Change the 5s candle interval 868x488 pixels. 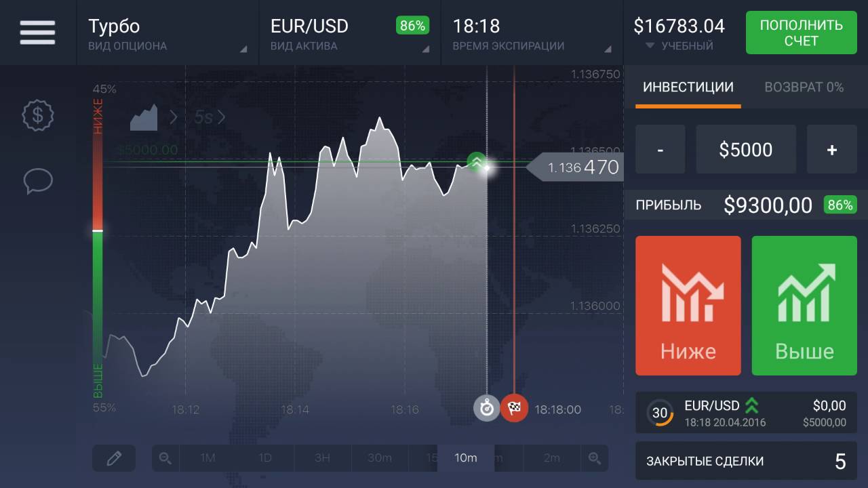[x=203, y=117]
